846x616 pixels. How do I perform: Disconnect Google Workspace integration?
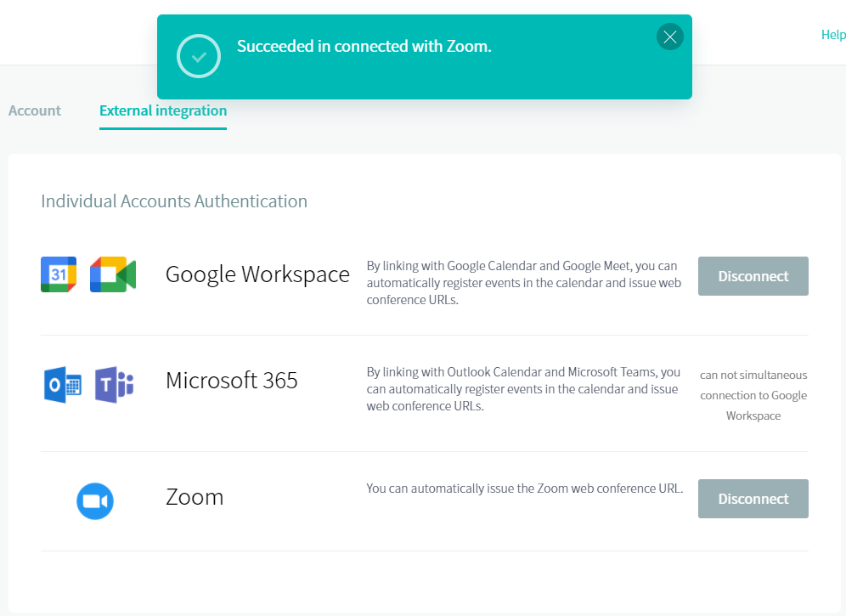(753, 276)
